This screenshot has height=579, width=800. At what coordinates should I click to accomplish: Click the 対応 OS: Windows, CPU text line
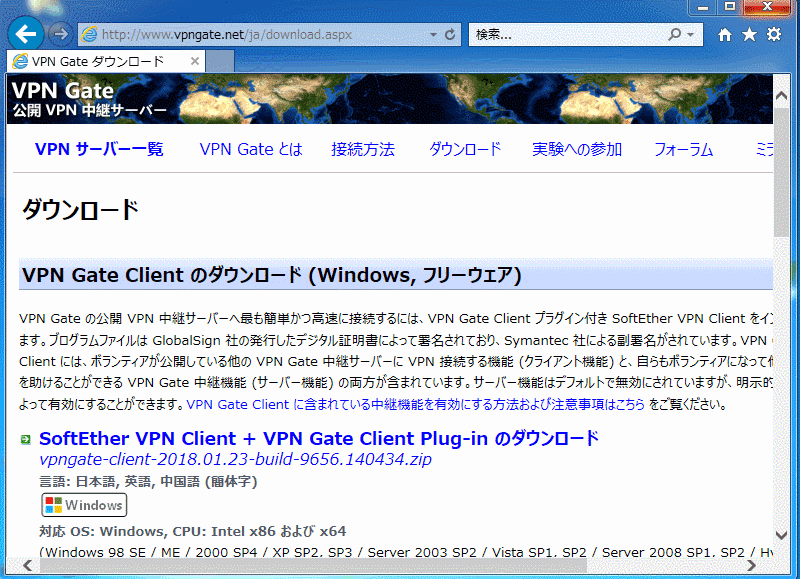pyautogui.click(x=192, y=532)
